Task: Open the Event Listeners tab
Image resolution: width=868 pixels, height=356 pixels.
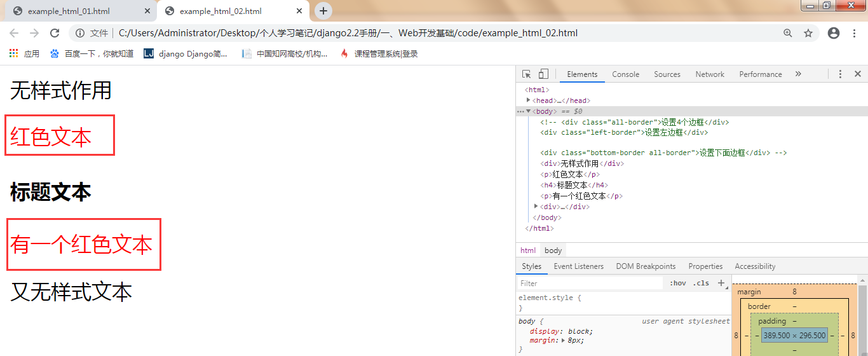Action: pos(579,266)
